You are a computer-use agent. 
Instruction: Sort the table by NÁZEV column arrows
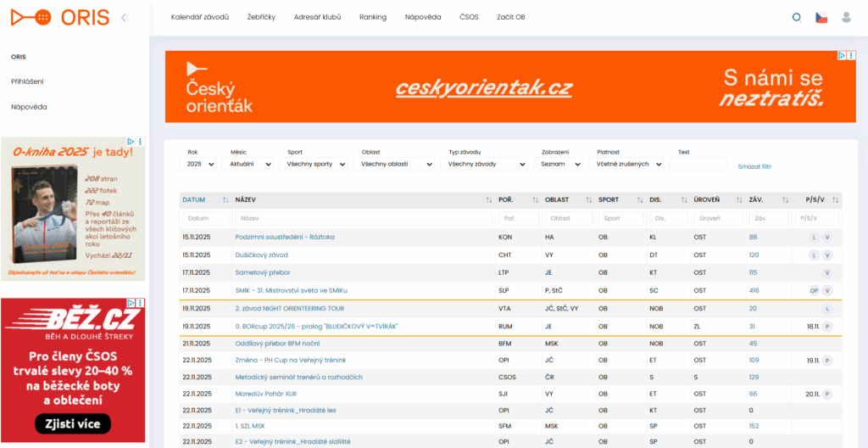coord(489,200)
